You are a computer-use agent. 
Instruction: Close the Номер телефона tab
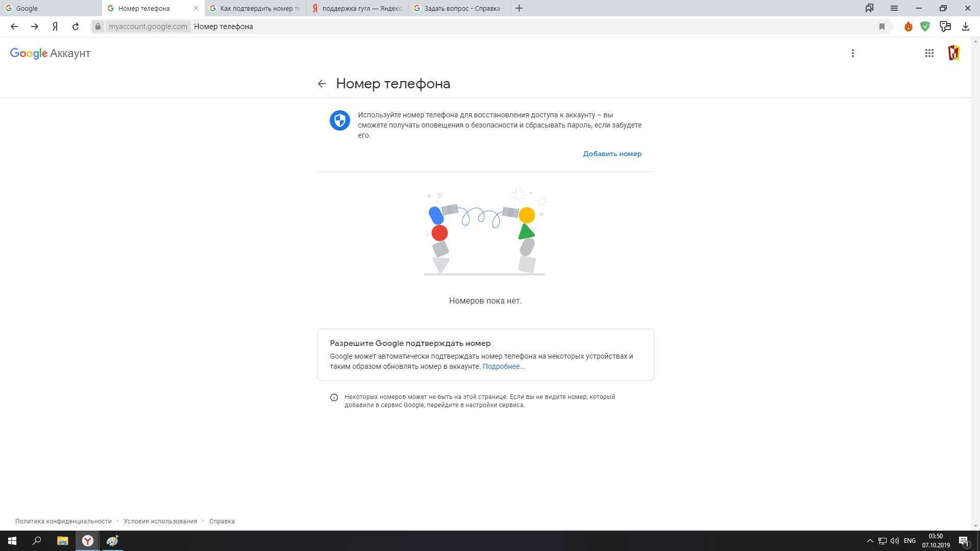(196, 8)
